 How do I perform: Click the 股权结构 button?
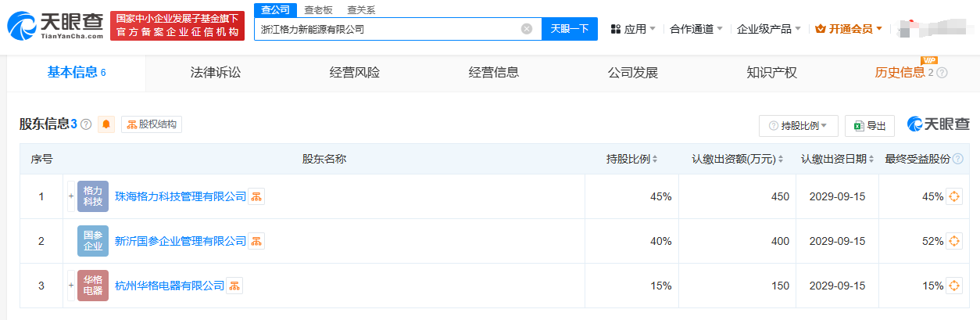(x=152, y=124)
